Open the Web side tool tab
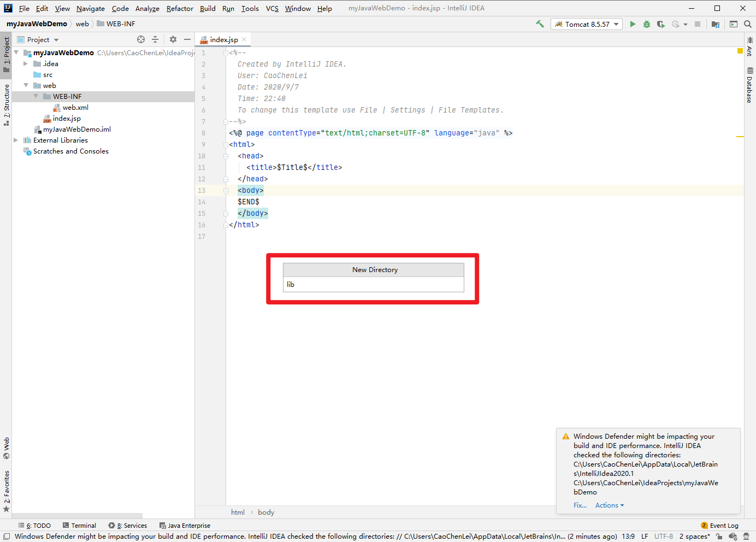Viewport: 756px width, 542px height. point(6,448)
